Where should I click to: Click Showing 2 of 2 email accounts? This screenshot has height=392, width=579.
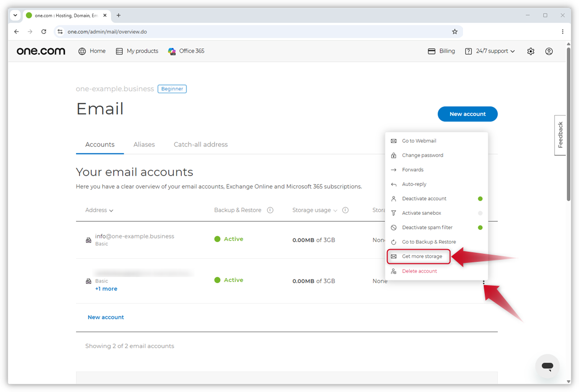(x=130, y=346)
